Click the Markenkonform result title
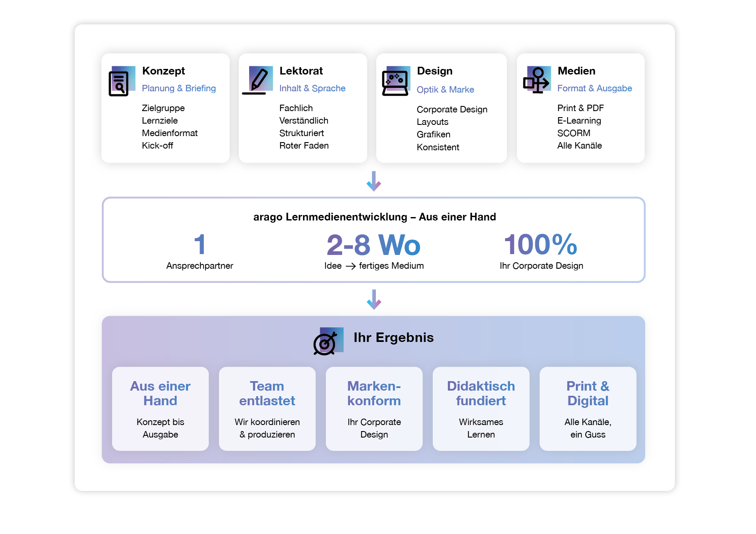 tap(374, 394)
